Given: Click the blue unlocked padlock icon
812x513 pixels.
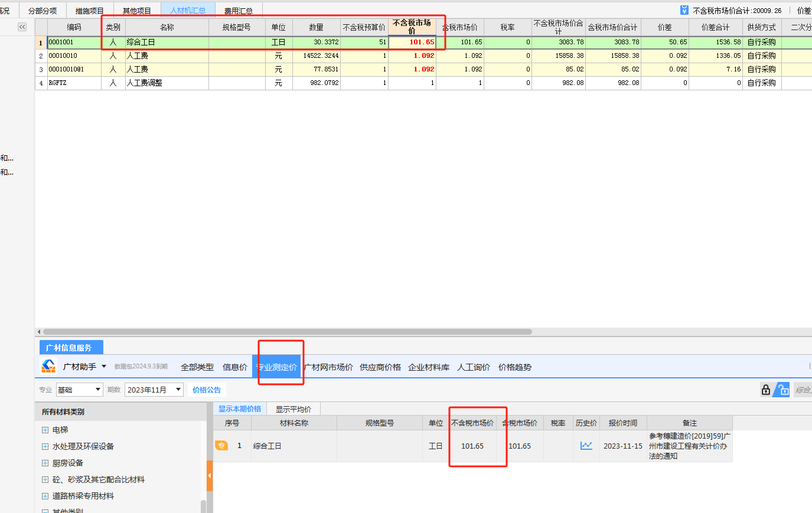Looking at the screenshot, I should pos(782,390).
